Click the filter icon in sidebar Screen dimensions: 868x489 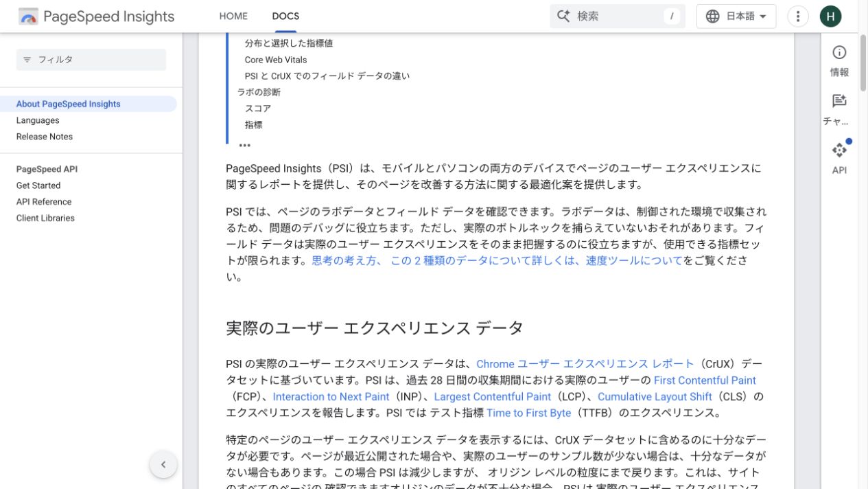point(27,60)
